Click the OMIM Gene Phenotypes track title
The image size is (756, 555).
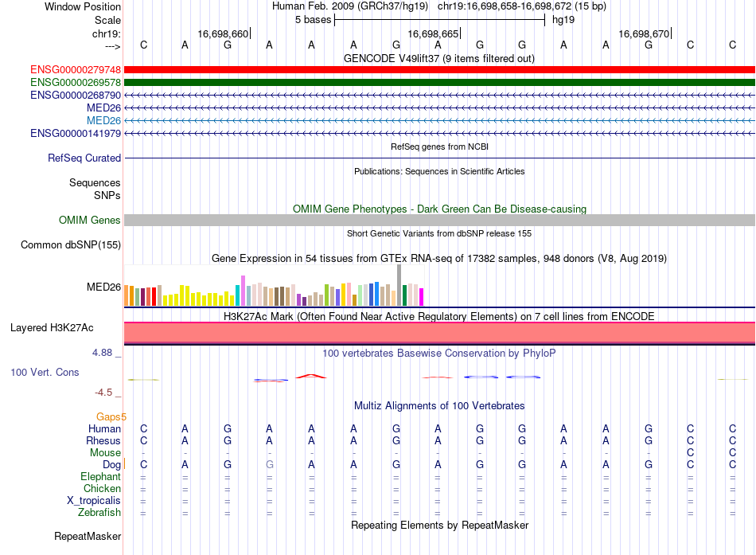(x=439, y=209)
